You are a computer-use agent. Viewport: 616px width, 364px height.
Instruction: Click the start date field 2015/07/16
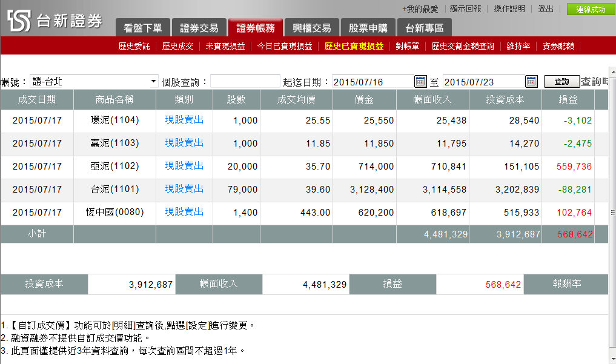373,81
